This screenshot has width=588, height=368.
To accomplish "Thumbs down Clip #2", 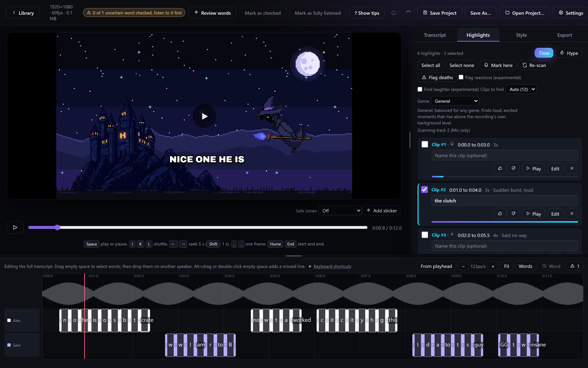I will (x=513, y=213).
